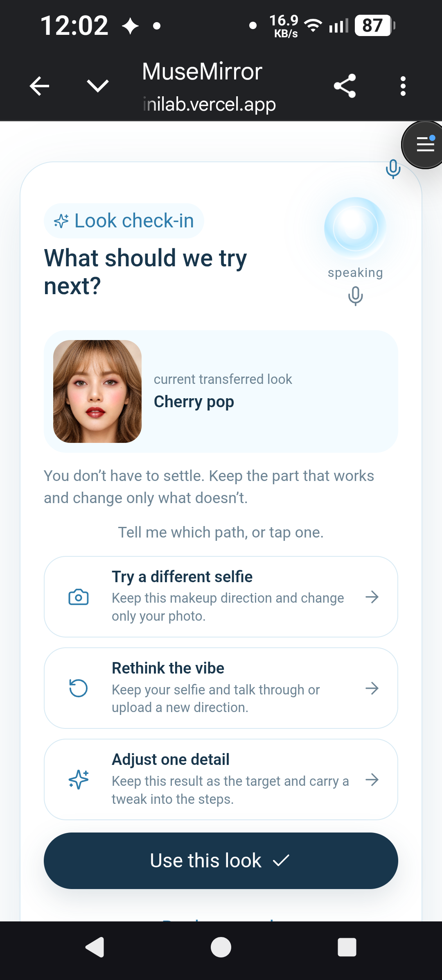Viewport: 442px width, 980px height.
Task: Tap the glowing speaking orb
Action: click(x=355, y=228)
